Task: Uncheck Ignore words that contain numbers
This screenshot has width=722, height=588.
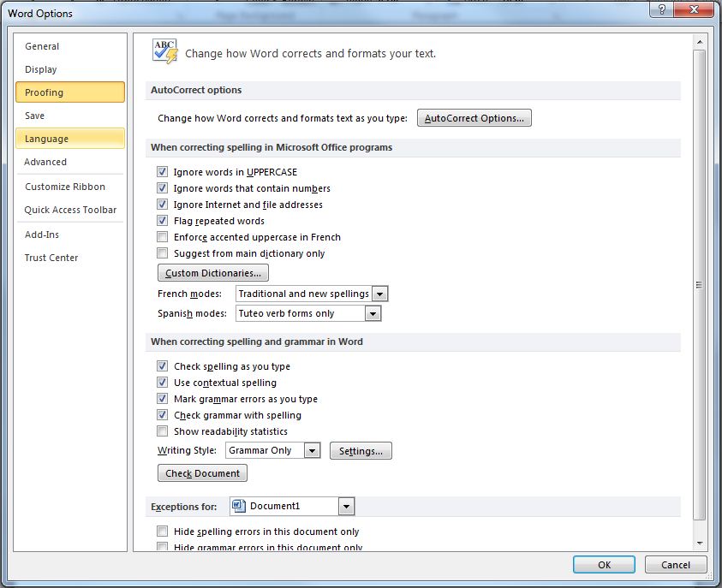Action: pos(162,188)
